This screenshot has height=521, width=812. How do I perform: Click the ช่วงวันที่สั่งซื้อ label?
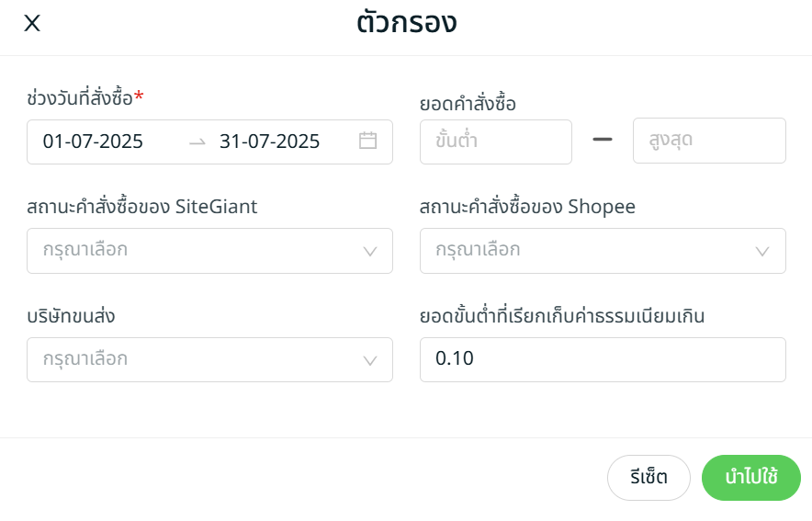pyautogui.click(x=81, y=96)
